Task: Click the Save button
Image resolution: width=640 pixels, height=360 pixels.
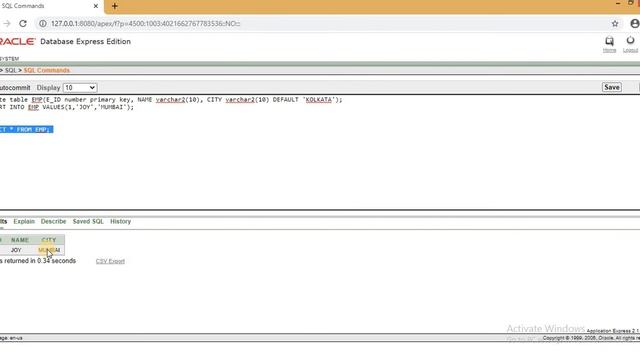Action: coord(611,87)
